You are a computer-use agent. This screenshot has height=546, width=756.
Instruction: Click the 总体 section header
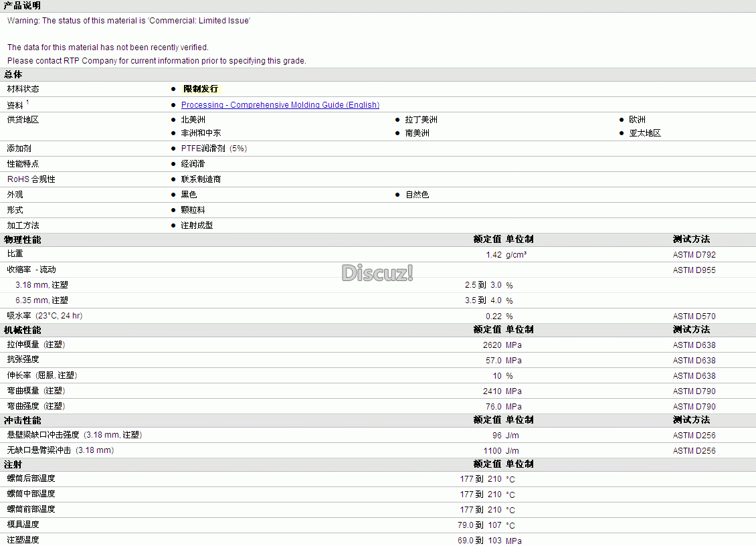[x=13, y=74]
